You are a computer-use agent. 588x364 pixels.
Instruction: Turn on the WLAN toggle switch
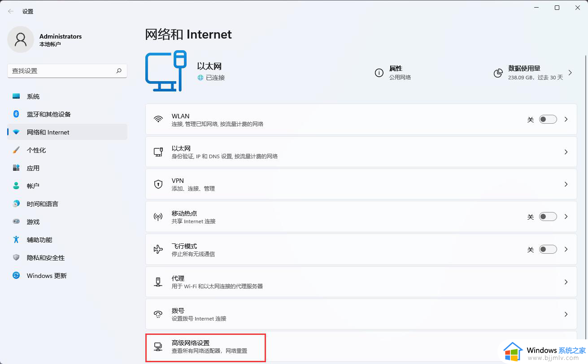pyautogui.click(x=548, y=119)
